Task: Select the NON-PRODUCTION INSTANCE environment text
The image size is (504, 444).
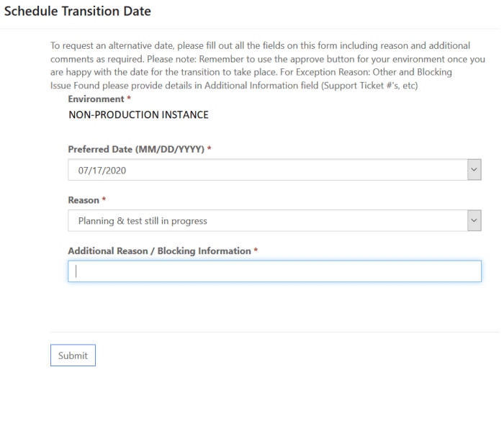Action: tap(138, 114)
